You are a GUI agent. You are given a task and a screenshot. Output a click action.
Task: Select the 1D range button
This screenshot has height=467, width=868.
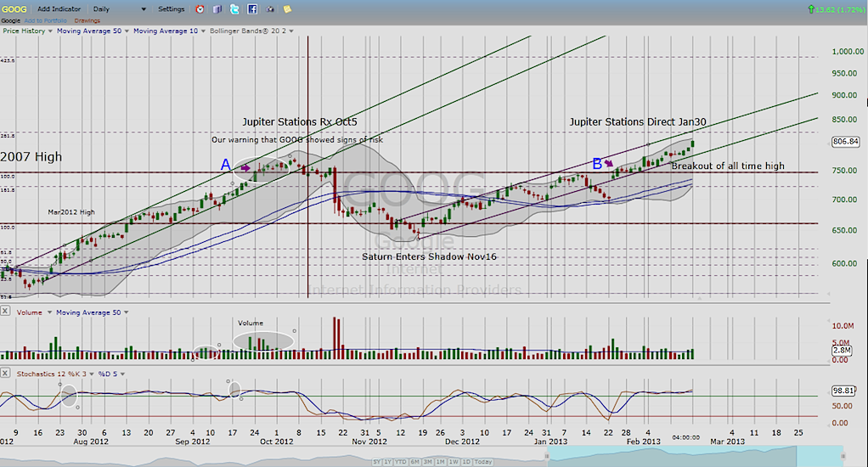466,461
